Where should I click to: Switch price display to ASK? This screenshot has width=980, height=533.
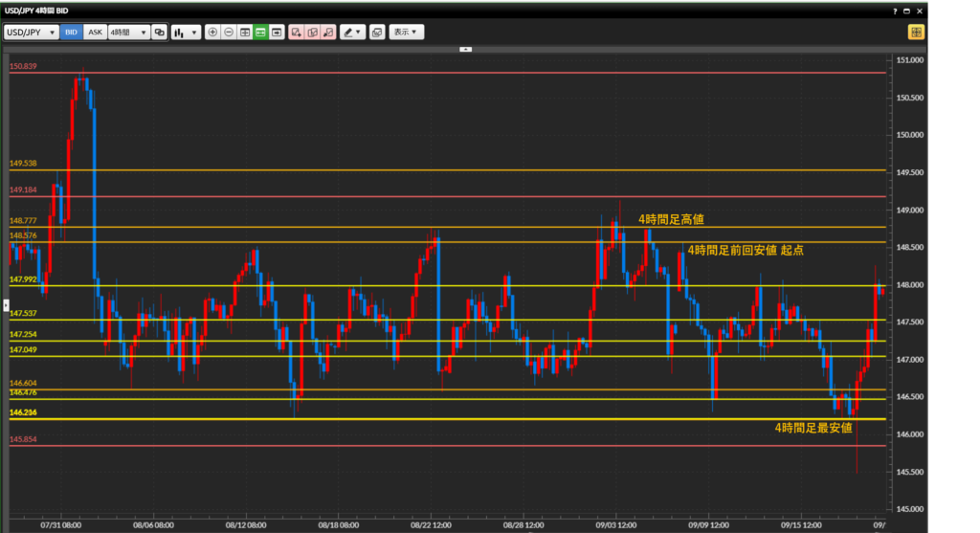95,32
